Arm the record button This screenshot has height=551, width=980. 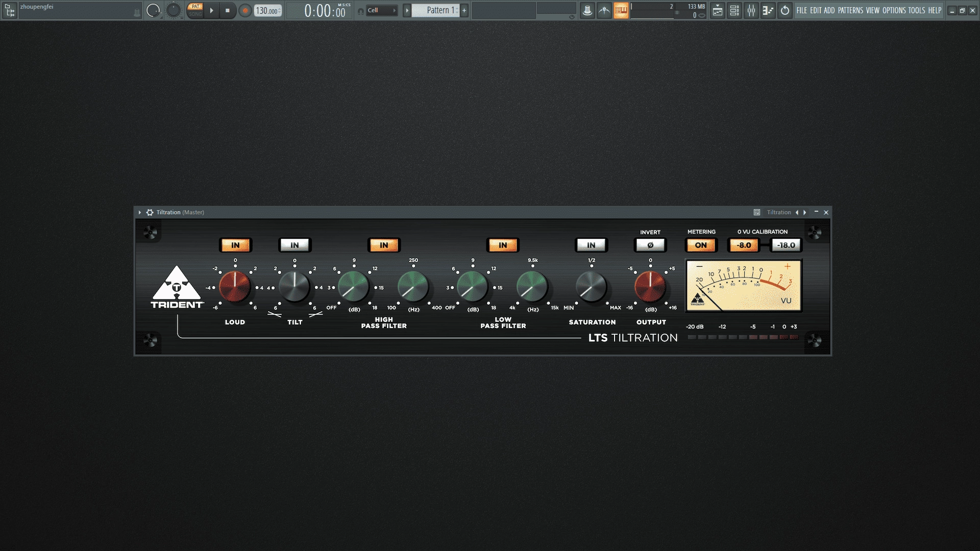(x=245, y=10)
